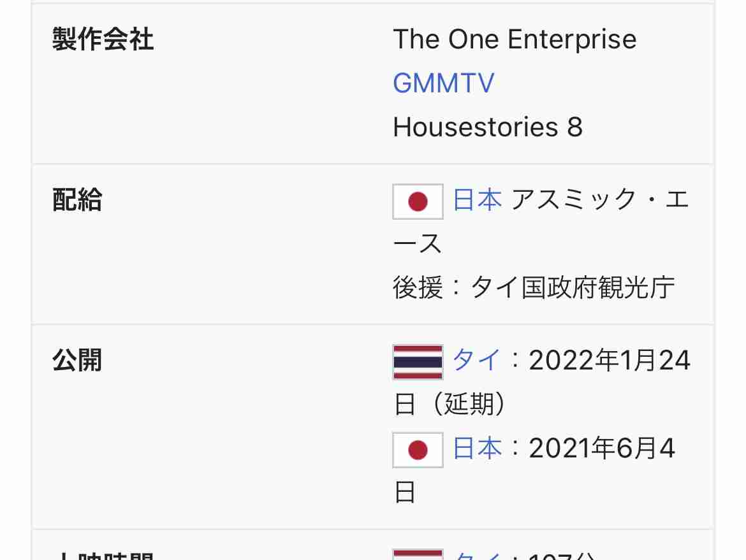746x560 pixels.
Task: Click the 日本 link in 配給 row
Action: (477, 200)
